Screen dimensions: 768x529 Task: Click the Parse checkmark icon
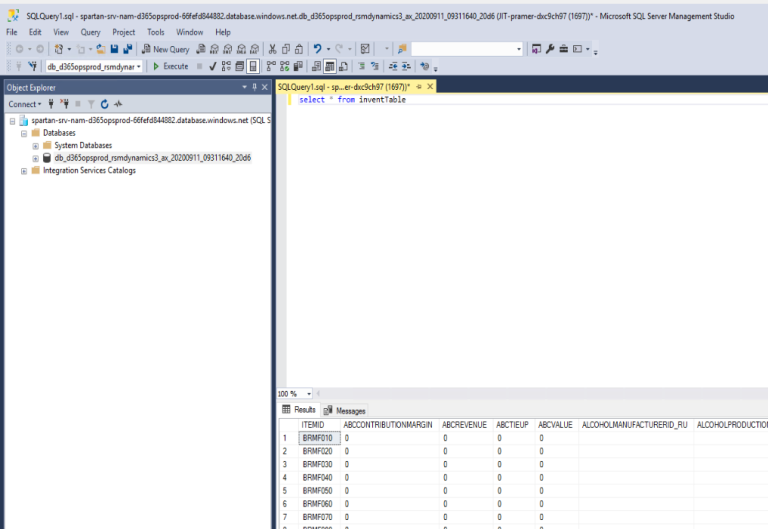213,66
